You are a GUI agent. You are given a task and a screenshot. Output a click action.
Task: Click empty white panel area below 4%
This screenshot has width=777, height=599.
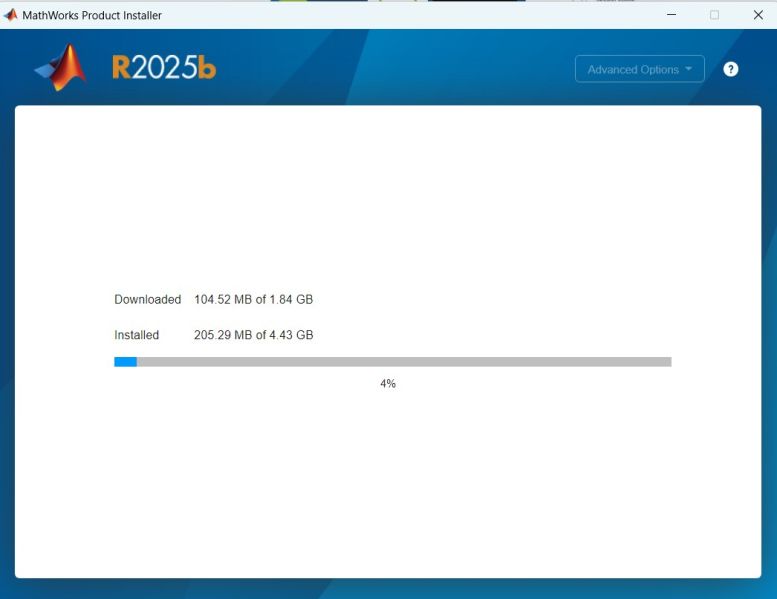point(388,480)
